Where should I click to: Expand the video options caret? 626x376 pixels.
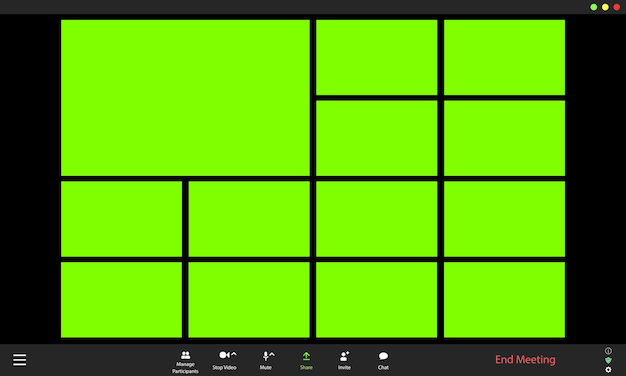(x=234, y=354)
